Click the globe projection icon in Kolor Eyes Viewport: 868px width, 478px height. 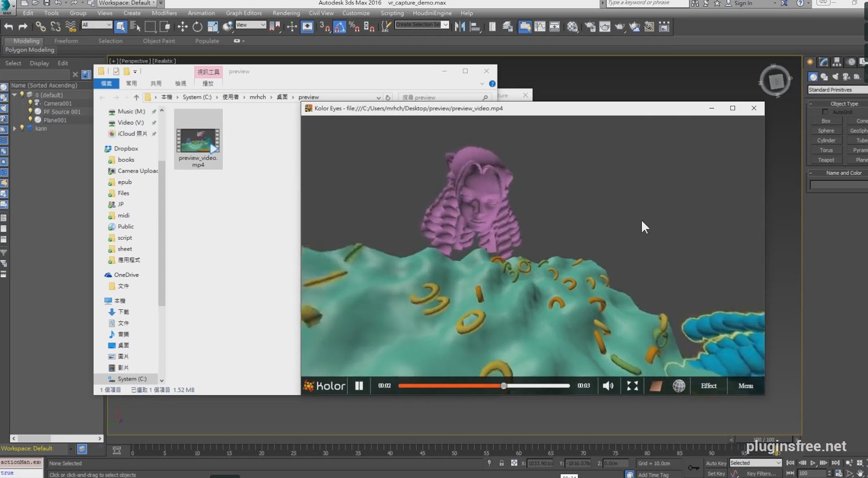pyautogui.click(x=679, y=386)
